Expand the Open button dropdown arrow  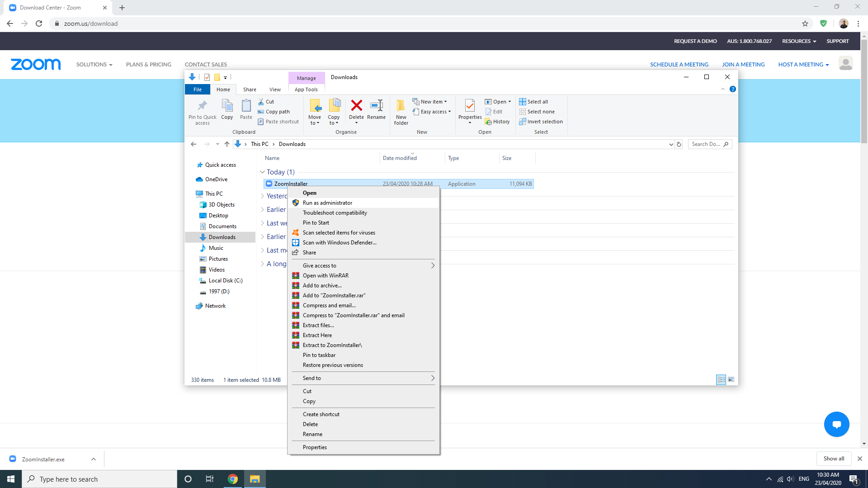click(509, 102)
